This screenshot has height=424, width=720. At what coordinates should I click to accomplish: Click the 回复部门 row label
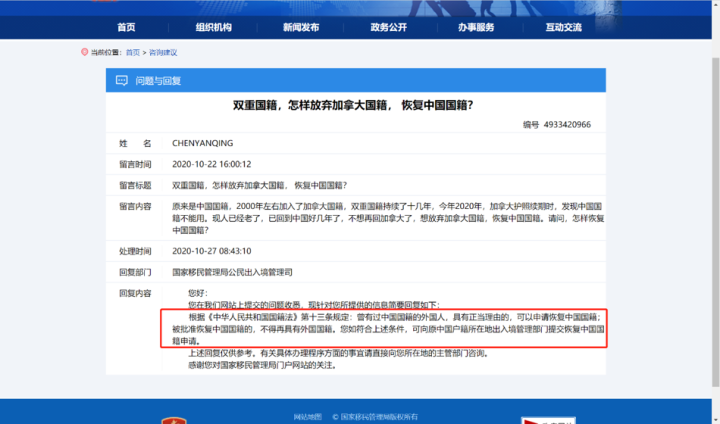click(135, 272)
